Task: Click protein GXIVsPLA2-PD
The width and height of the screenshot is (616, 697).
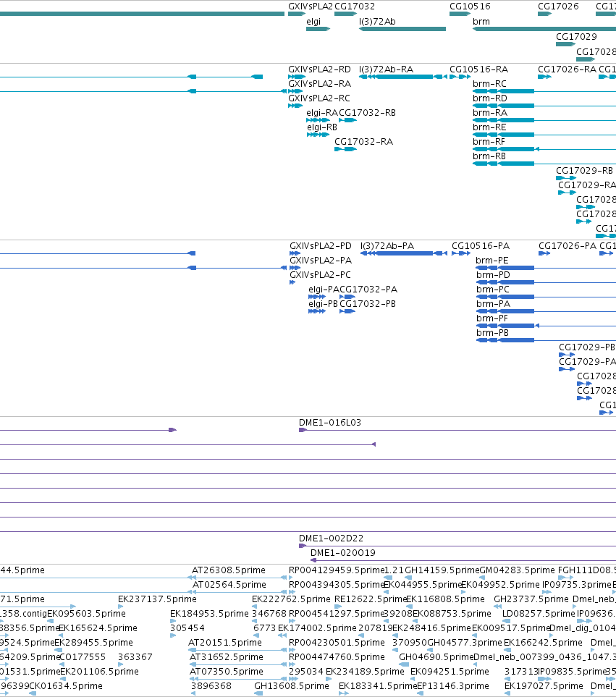Action: click(x=321, y=246)
